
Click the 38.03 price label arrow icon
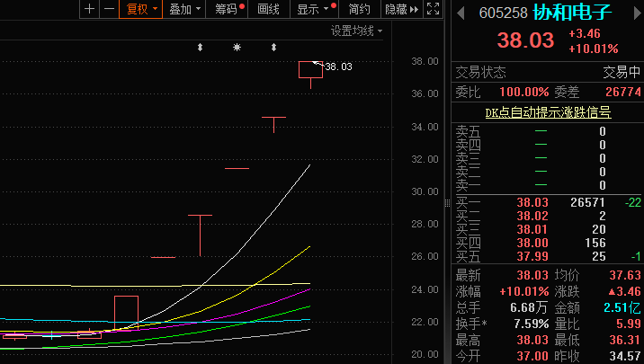[x=316, y=63]
